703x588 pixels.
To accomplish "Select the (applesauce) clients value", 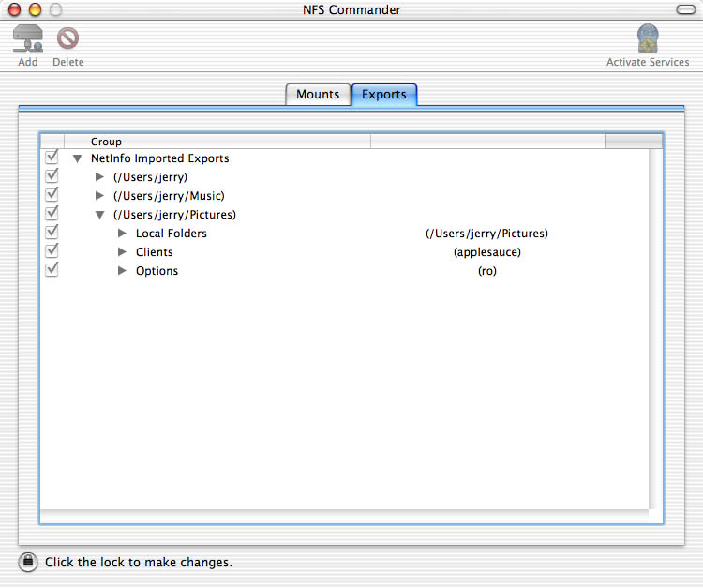I will click(x=486, y=252).
